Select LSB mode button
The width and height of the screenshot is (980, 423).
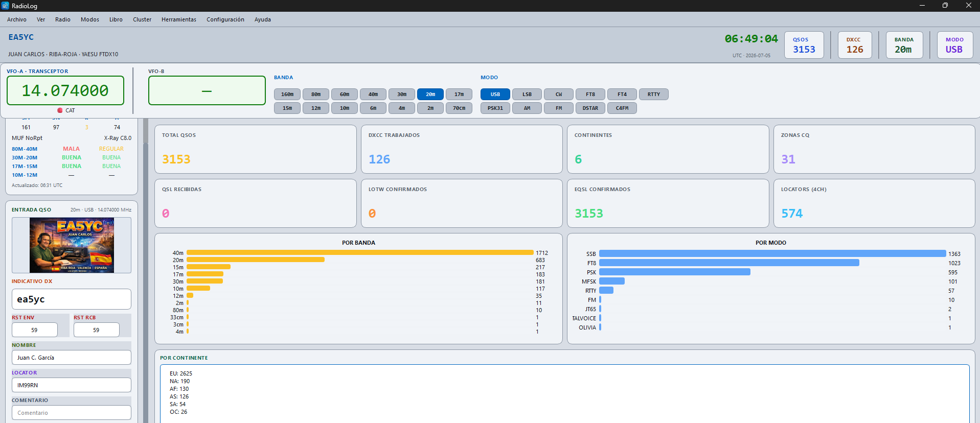point(527,94)
